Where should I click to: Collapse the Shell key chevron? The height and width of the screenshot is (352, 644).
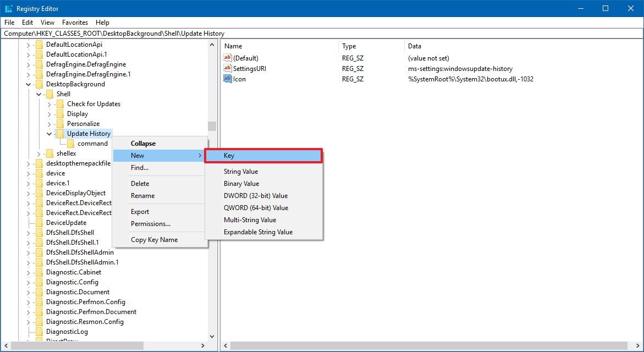pyautogui.click(x=38, y=94)
